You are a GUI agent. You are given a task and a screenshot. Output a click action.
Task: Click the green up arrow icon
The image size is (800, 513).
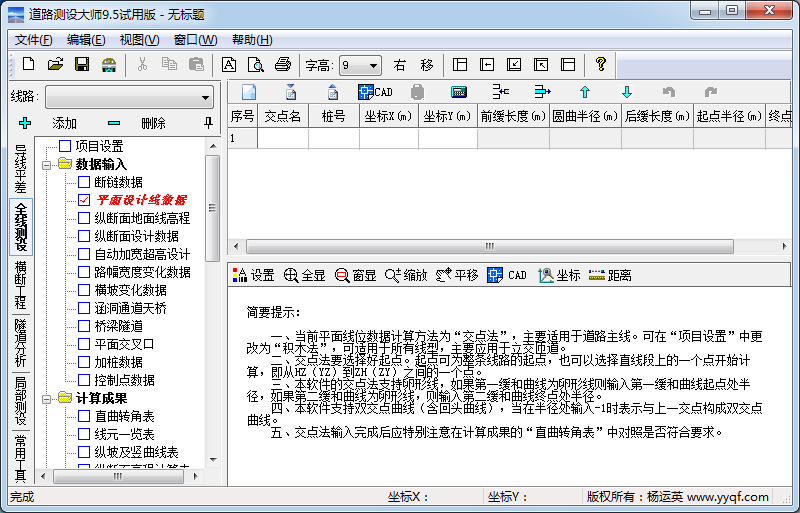(585, 92)
